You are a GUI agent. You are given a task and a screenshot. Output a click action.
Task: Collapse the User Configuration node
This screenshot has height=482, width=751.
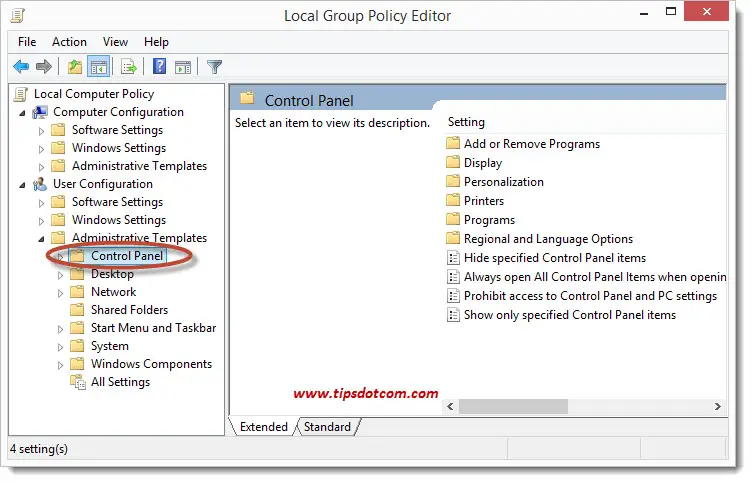click(x=23, y=185)
